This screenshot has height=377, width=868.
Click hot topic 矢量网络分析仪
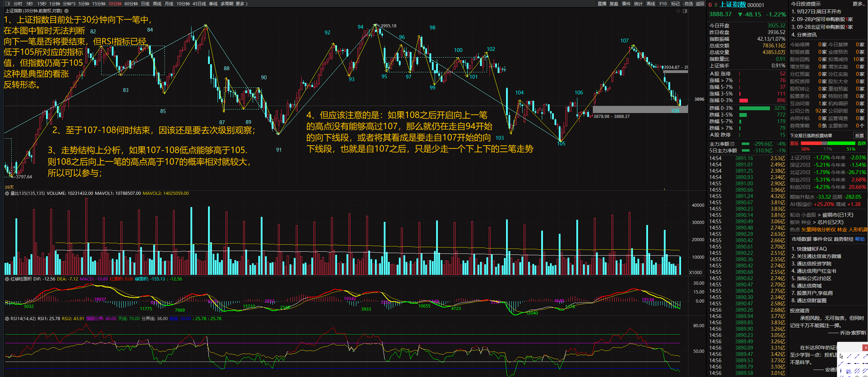tap(818, 230)
